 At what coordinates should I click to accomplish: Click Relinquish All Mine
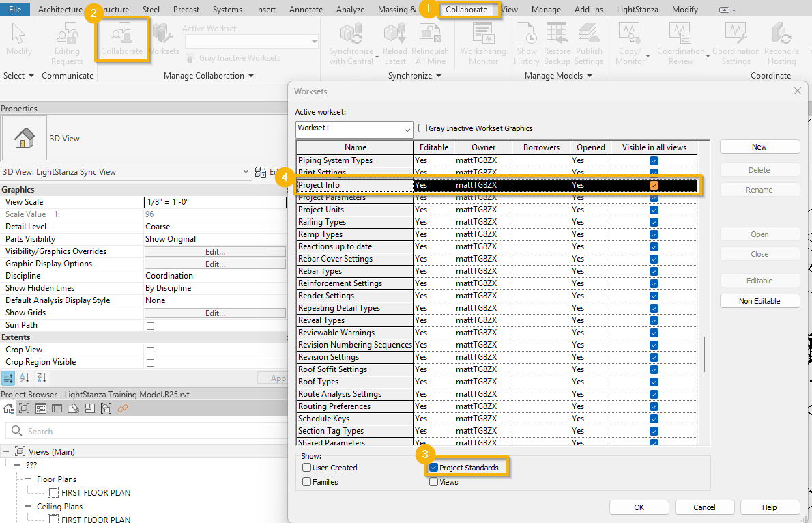(x=430, y=44)
